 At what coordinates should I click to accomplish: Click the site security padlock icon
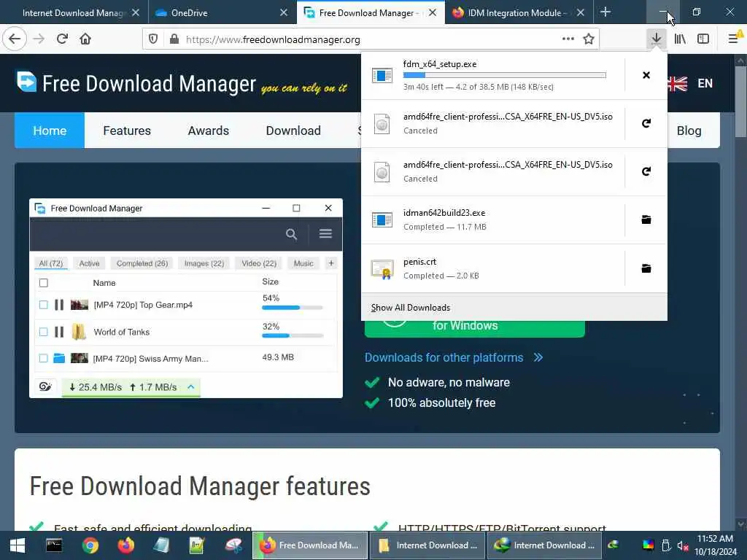174,39
